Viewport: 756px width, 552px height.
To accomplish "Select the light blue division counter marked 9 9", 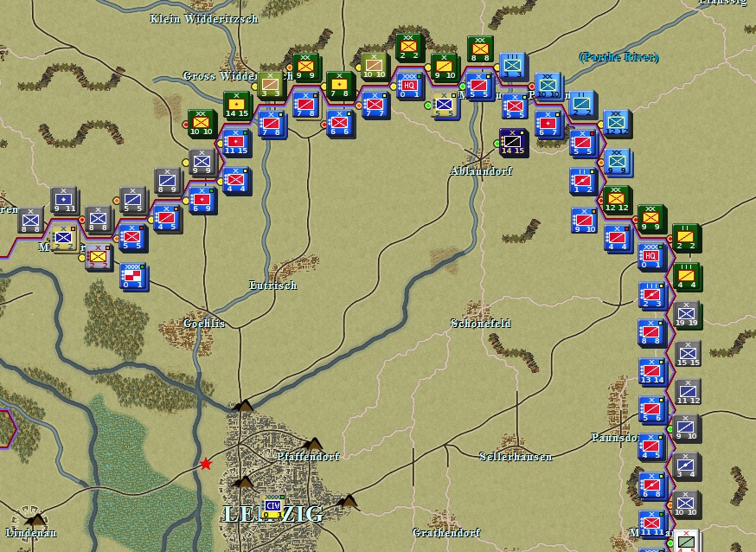I will pos(617,163).
